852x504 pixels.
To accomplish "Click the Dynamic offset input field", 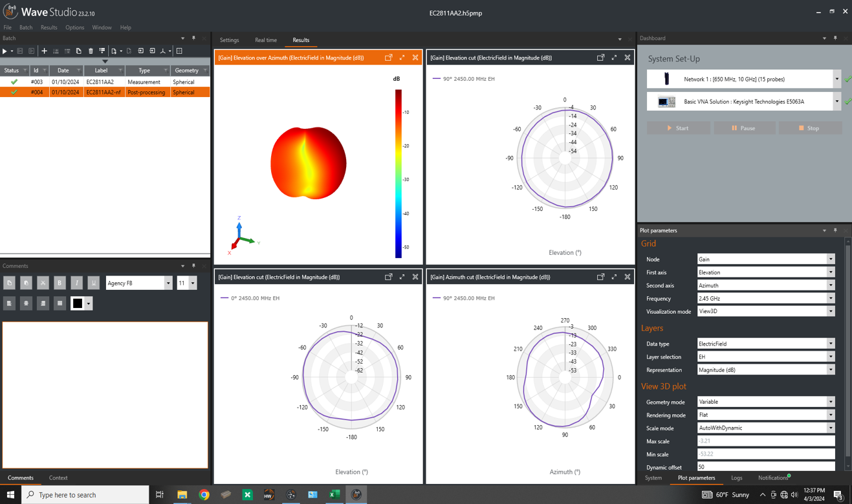I will (765, 466).
